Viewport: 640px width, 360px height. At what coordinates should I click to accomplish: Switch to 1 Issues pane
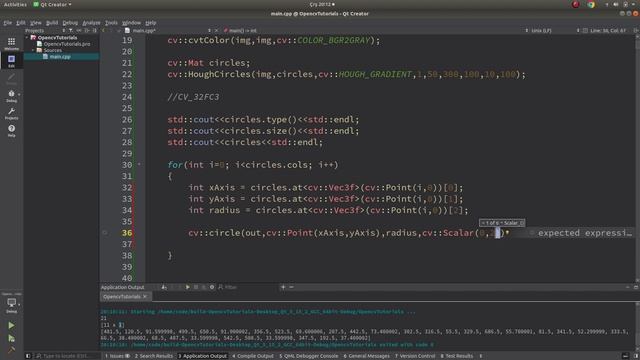pos(117,356)
